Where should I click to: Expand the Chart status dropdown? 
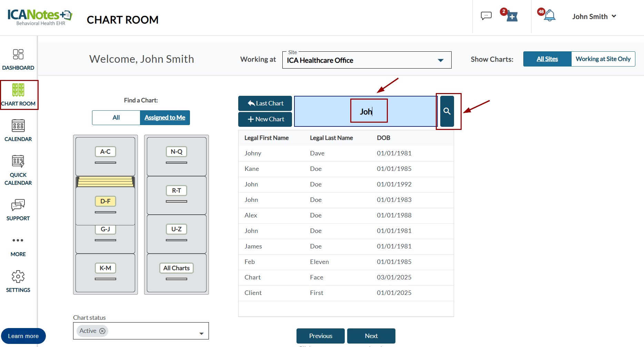pyautogui.click(x=201, y=333)
